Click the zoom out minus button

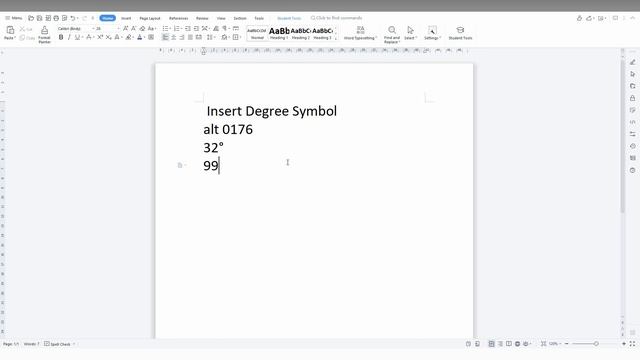[567, 344]
